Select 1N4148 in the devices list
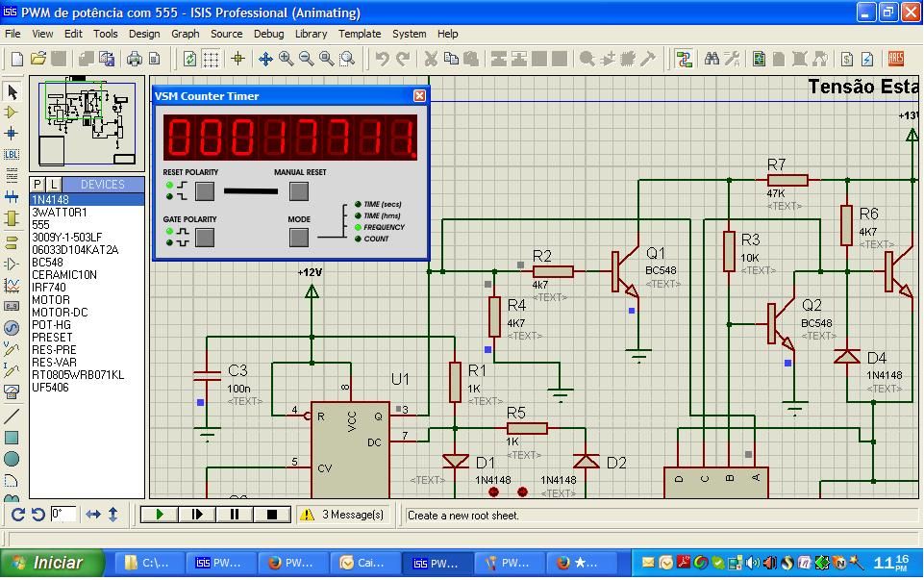 (87, 199)
